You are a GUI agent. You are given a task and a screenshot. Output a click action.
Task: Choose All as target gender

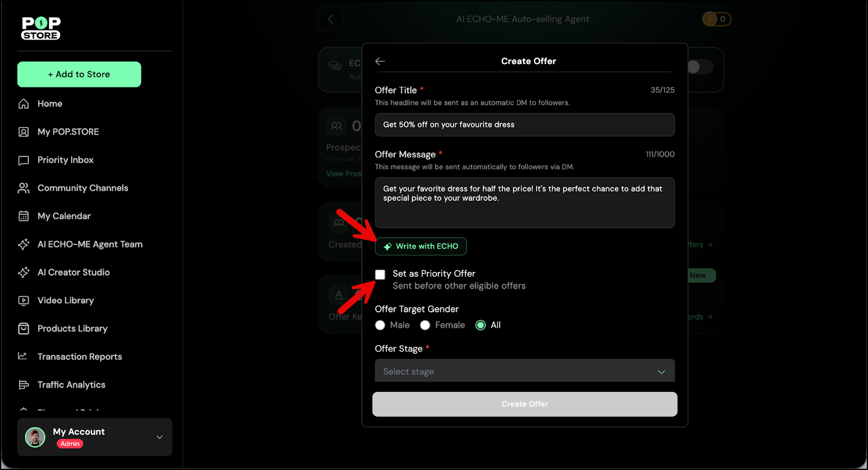(481, 325)
